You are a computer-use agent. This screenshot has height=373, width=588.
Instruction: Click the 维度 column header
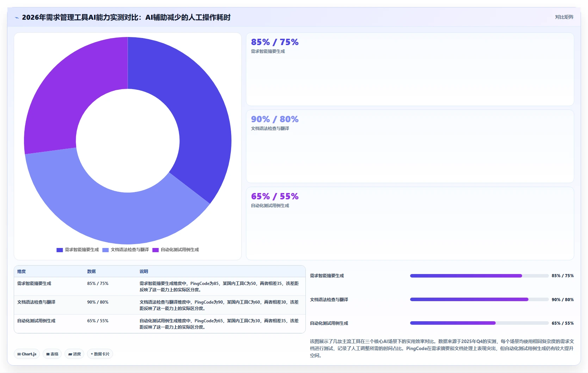(x=21, y=272)
